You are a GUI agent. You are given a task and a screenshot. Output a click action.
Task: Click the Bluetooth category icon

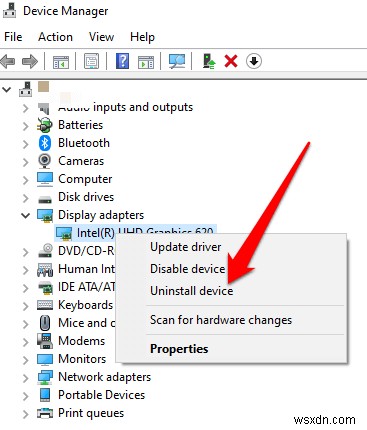pos(45,143)
